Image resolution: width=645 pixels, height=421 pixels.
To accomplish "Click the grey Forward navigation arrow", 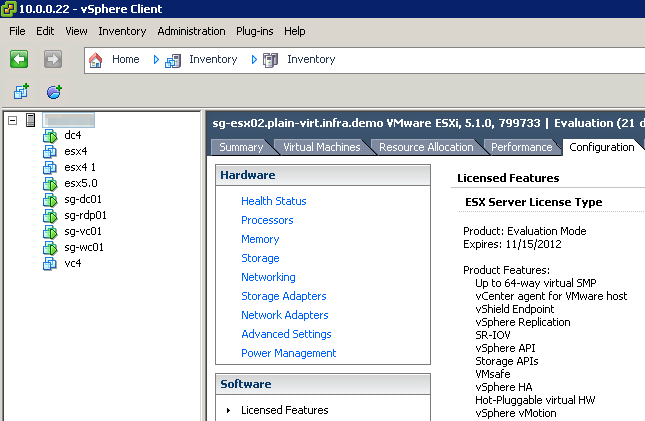I will pyautogui.click(x=53, y=59).
